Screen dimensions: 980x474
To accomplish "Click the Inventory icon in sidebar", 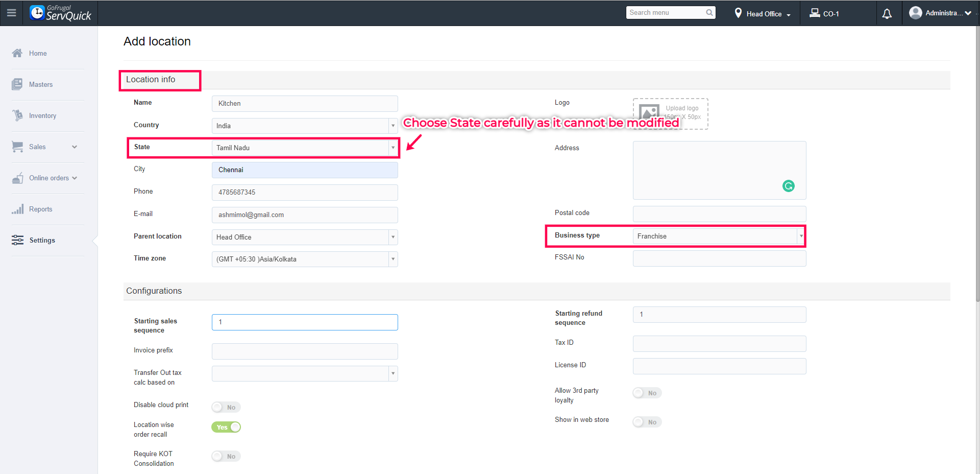I will click(17, 115).
